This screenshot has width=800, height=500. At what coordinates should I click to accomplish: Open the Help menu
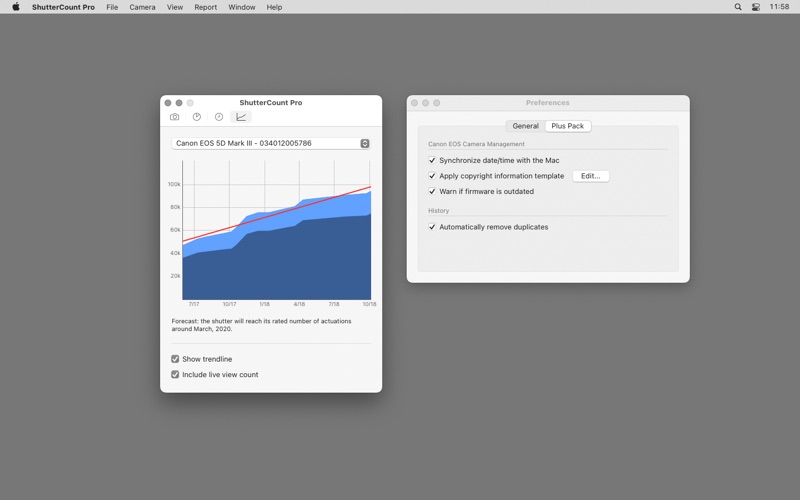pos(274,7)
